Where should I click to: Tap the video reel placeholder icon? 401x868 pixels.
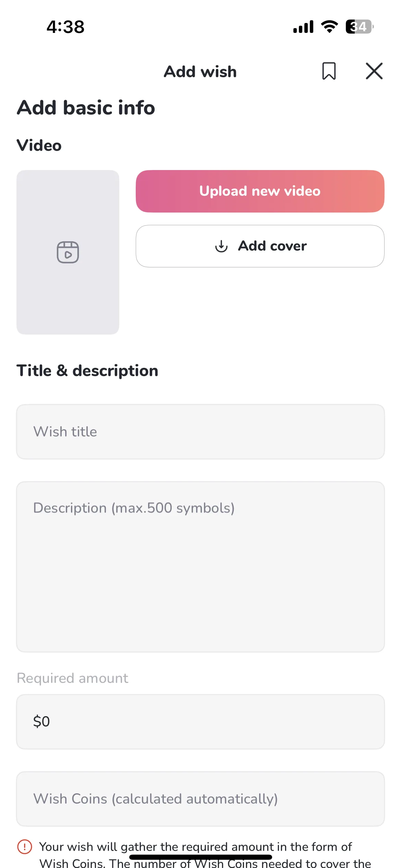[x=68, y=252]
